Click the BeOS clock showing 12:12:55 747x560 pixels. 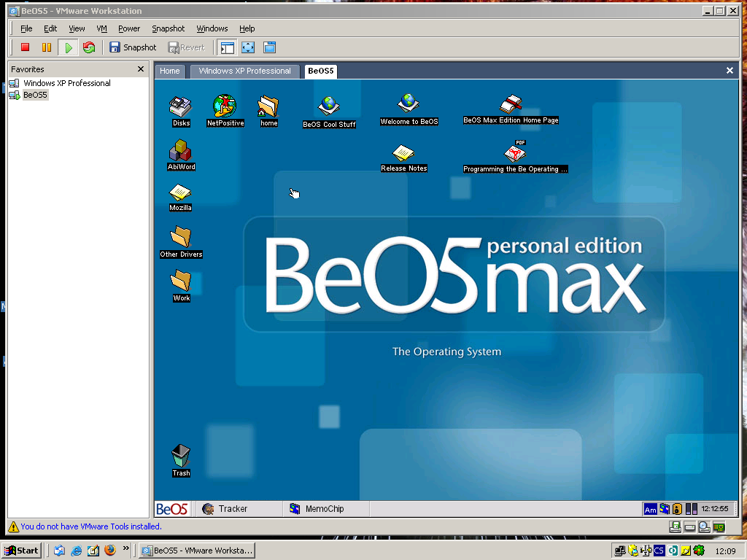(715, 509)
